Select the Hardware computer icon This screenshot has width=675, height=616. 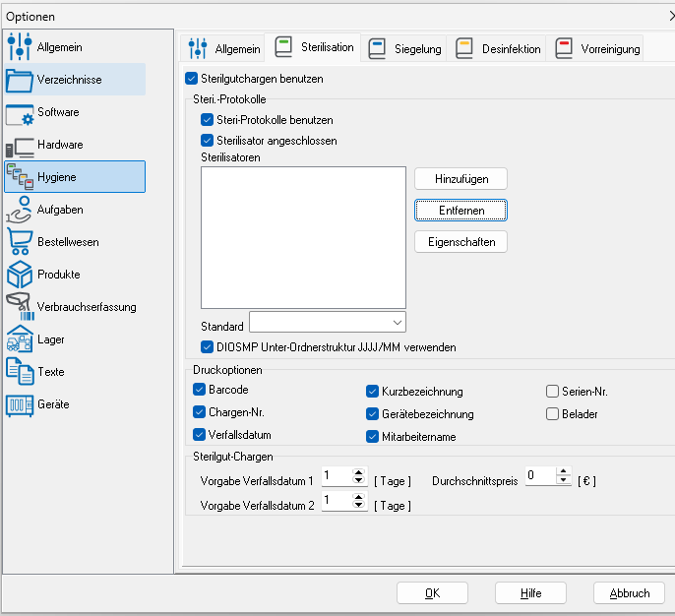click(x=20, y=145)
